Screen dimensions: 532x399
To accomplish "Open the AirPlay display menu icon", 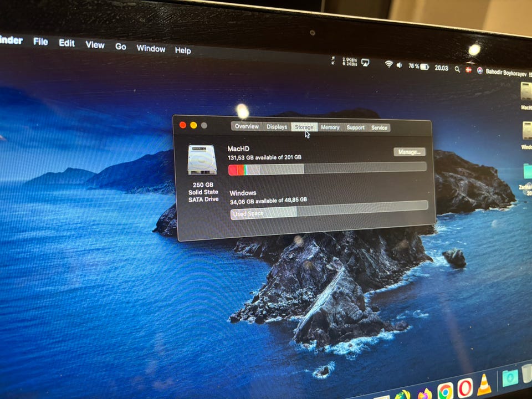I will 365,63.
